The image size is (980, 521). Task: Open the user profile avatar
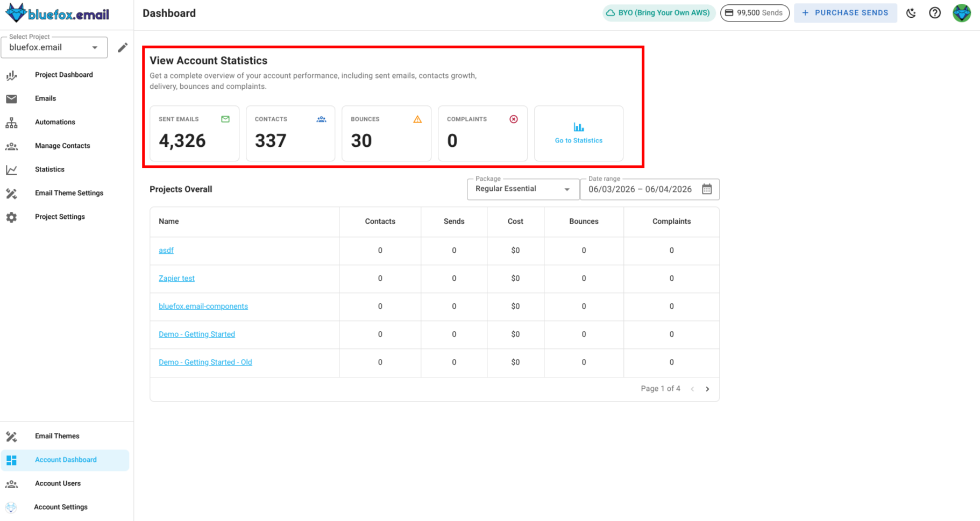961,13
